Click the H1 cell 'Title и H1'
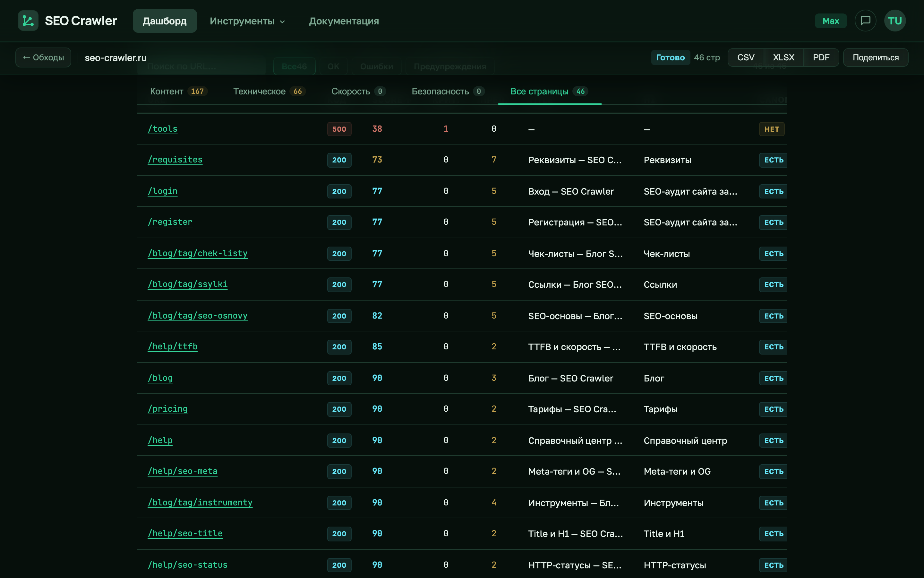The width and height of the screenshot is (924, 578). pos(664,534)
